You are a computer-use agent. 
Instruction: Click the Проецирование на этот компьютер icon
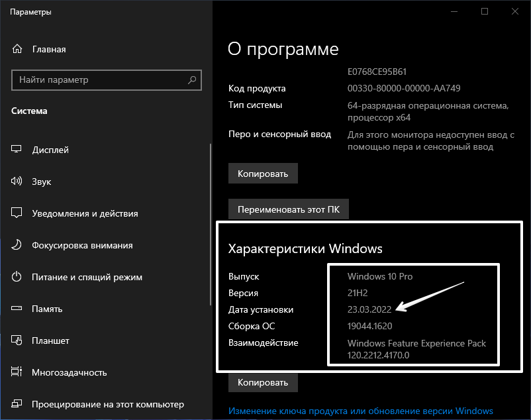(18, 404)
